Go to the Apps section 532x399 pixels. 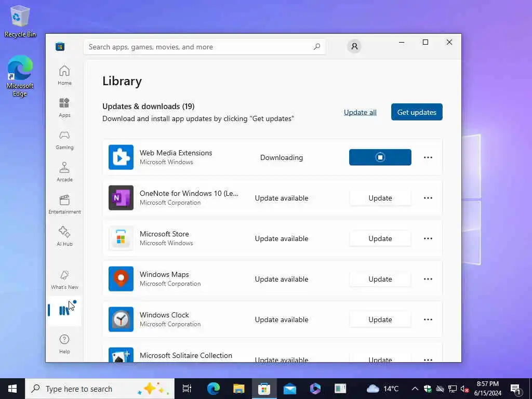pyautogui.click(x=64, y=108)
